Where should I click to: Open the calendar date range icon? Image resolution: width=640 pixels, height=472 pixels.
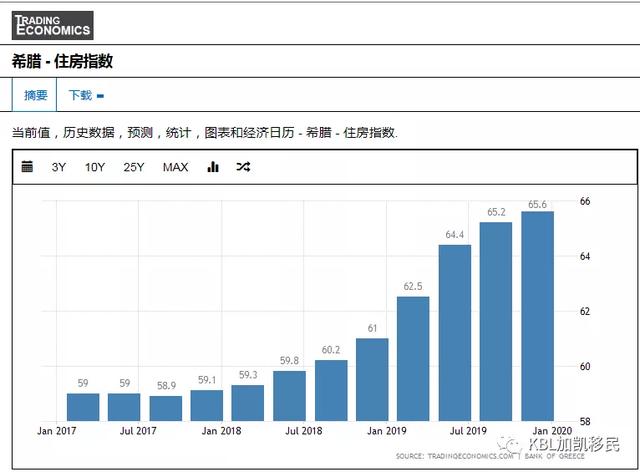pos(27,167)
